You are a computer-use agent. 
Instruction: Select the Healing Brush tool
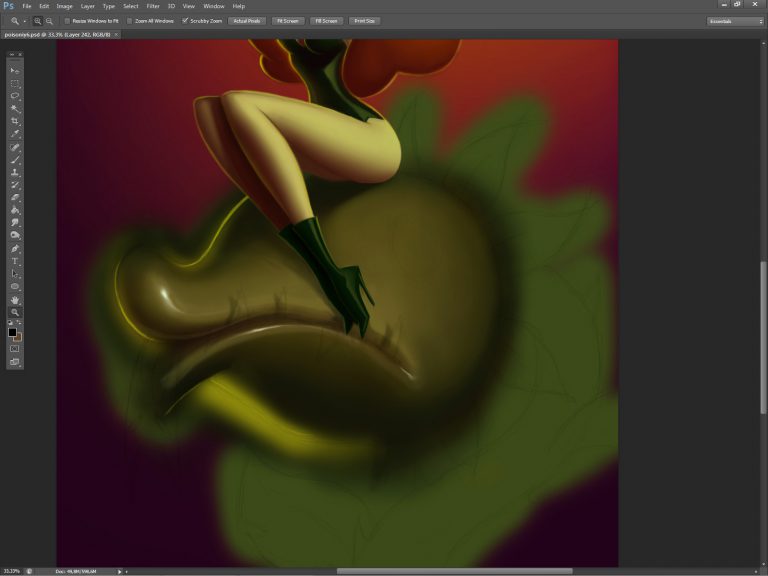click(x=15, y=147)
